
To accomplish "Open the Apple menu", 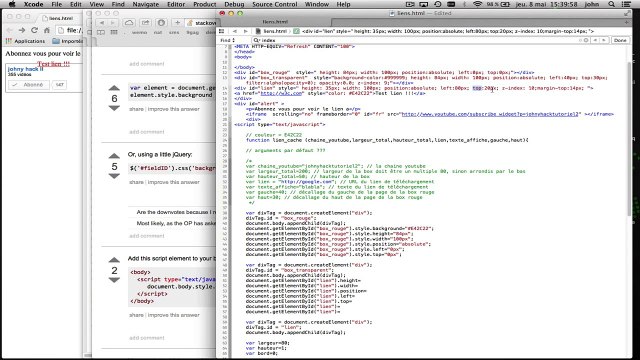I will [x=12, y=4].
